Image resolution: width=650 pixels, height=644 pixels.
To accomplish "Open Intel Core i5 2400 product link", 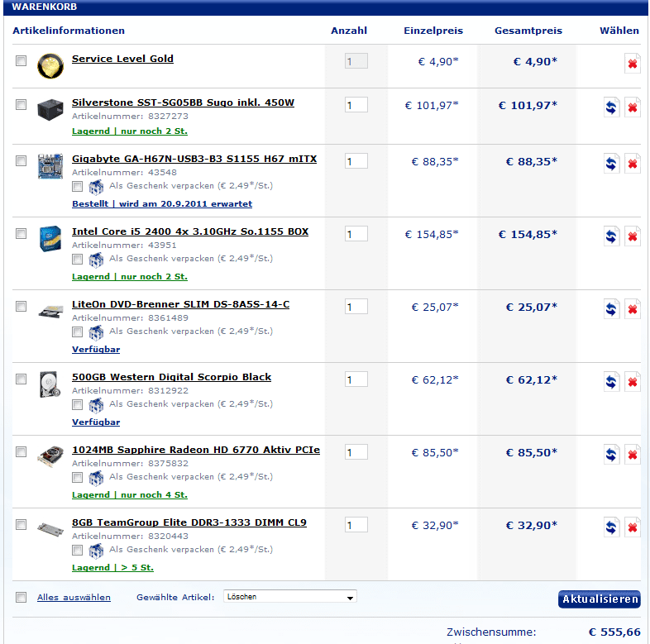I will pos(190,231).
